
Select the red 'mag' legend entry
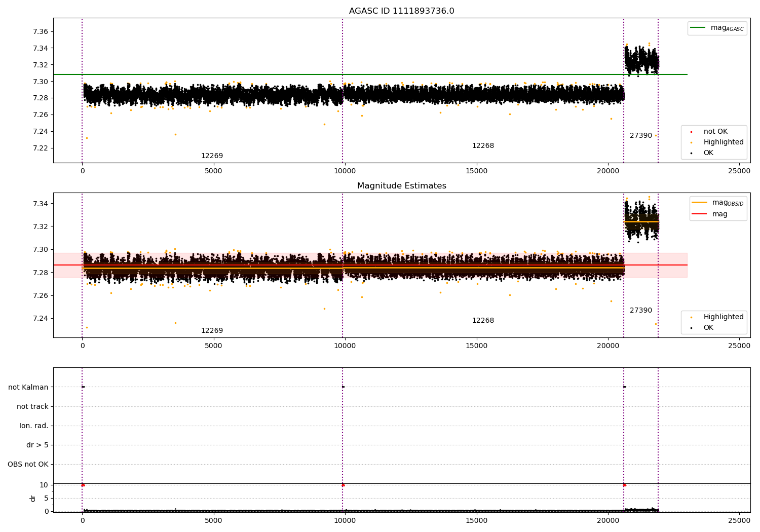click(710, 214)
